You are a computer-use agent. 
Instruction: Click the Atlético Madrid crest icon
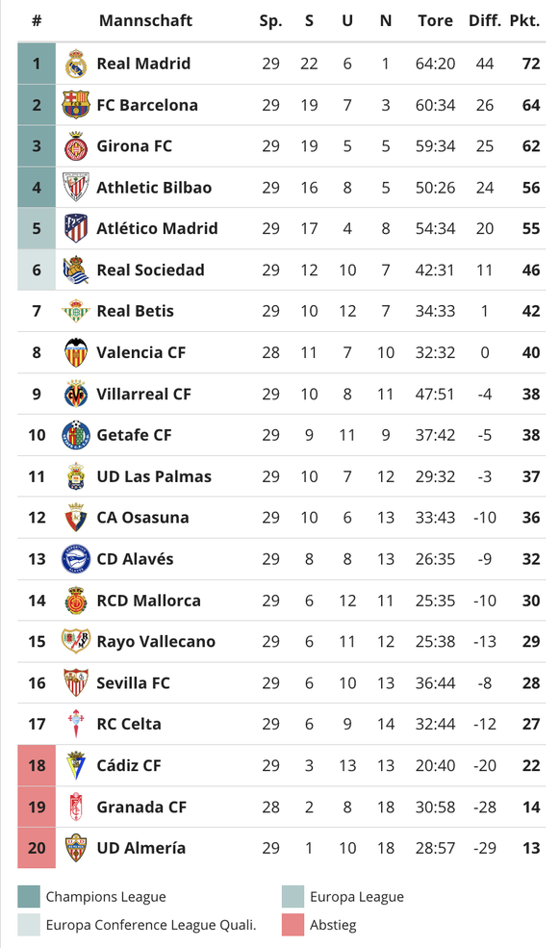pyautogui.click(x=76, y=228)
